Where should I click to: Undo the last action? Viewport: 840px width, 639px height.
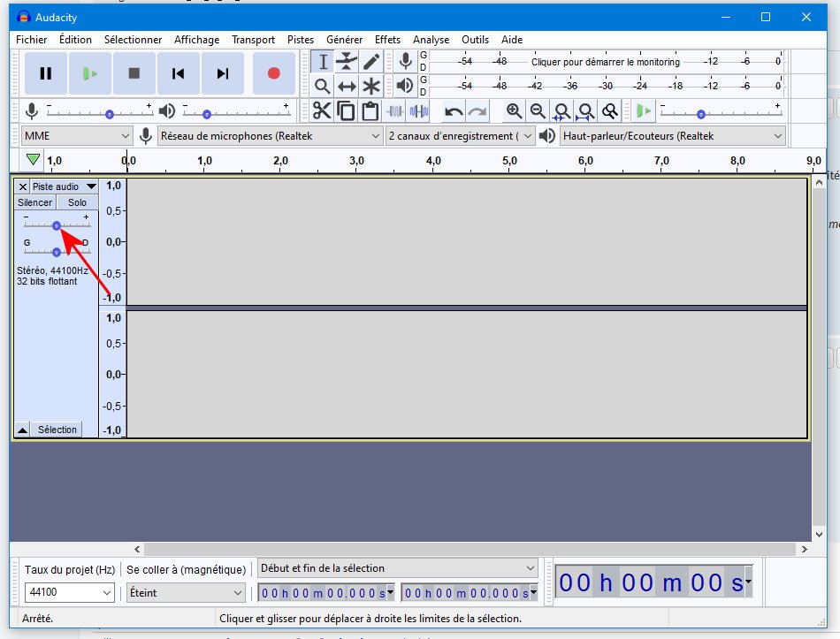coord(454,110)
